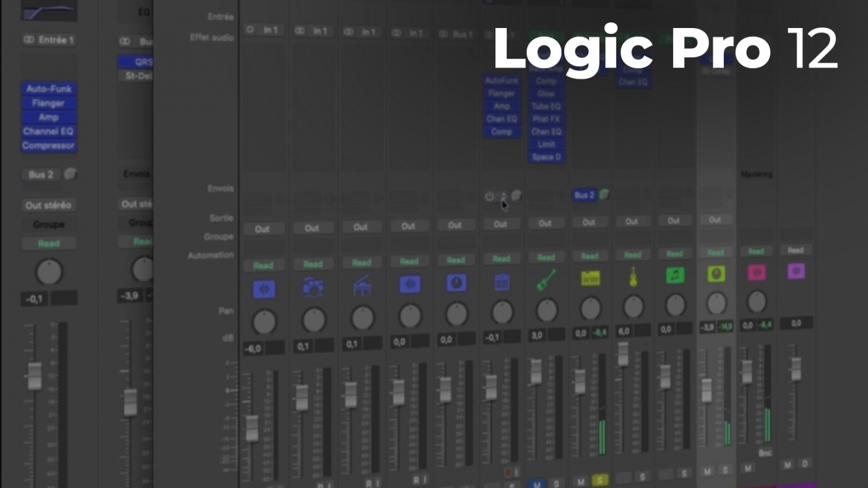Viewport: 868px width, 488px height.
Task: Click the volume fader on the -6,0 channel
Action: (x=252, y=428)
